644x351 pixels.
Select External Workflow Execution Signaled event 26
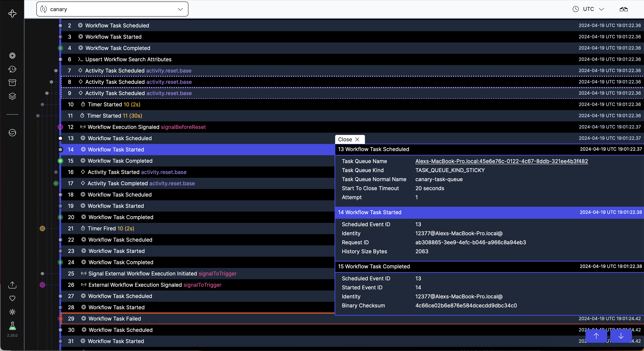click(198, 285)
